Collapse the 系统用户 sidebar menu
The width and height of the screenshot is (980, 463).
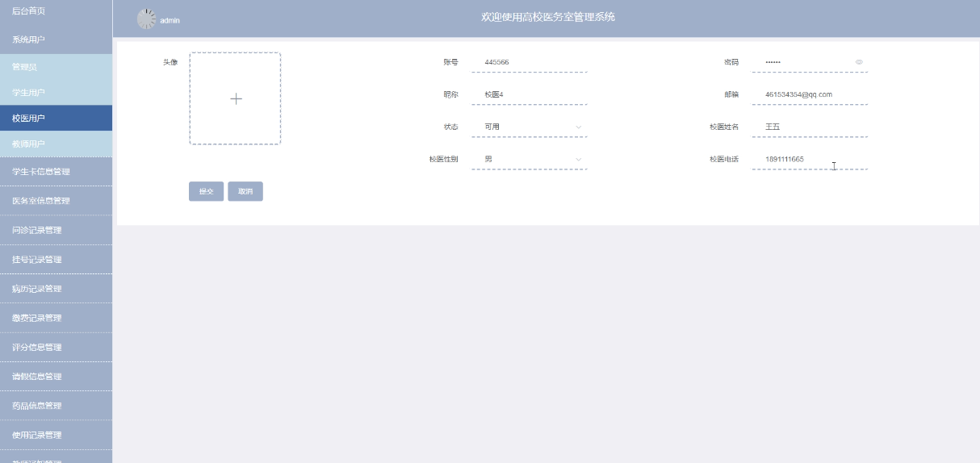click(57, 40)
